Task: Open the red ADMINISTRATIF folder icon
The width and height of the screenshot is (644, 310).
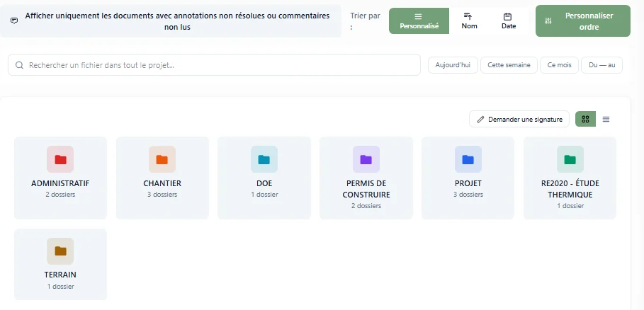Action: point(60,159)
